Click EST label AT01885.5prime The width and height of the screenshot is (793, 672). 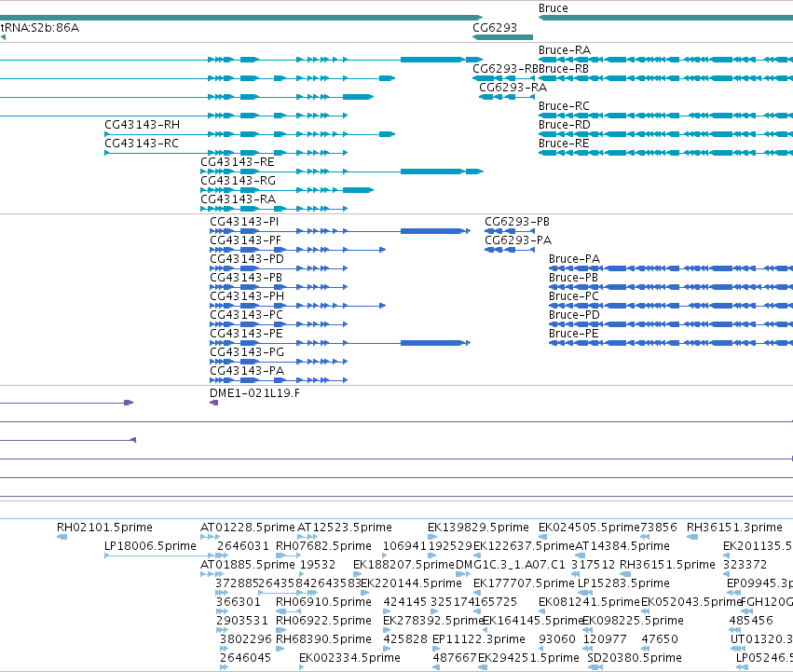248,565
